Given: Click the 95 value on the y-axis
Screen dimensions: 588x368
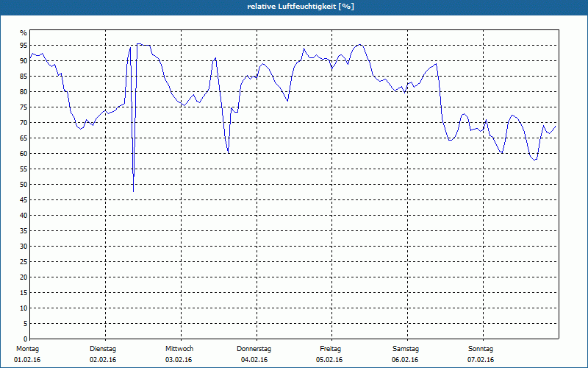Looking at the screenshot, I should click(x=24, y=46).
